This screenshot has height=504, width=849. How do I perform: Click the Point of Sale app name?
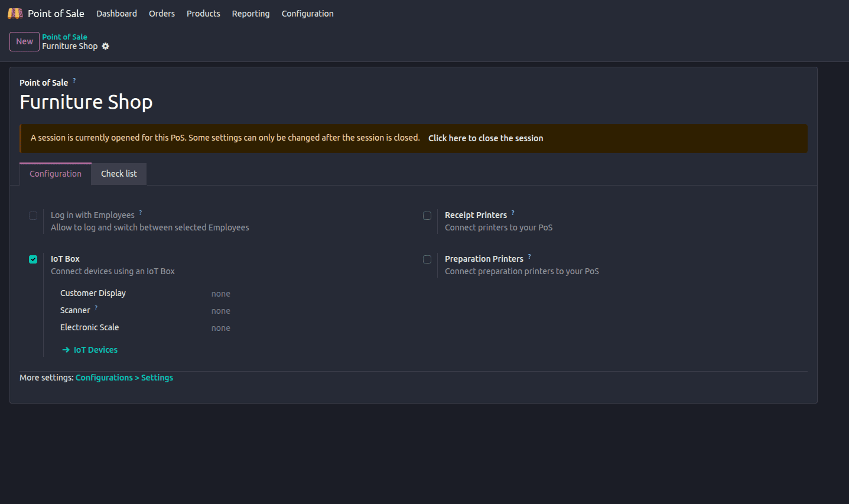pos(56,13)
